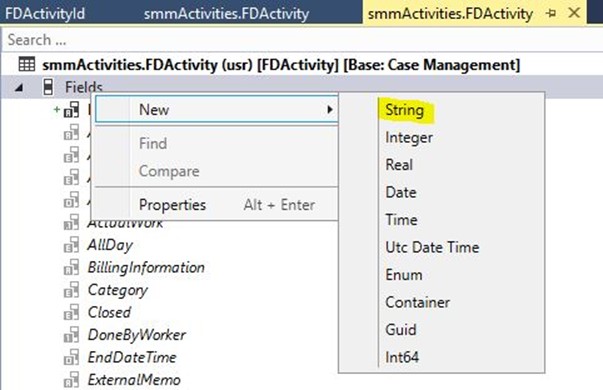Choose Utc Date Time field type
This screenshot has width=603, height=390.
pyautogui.click(x=432, y=247)
